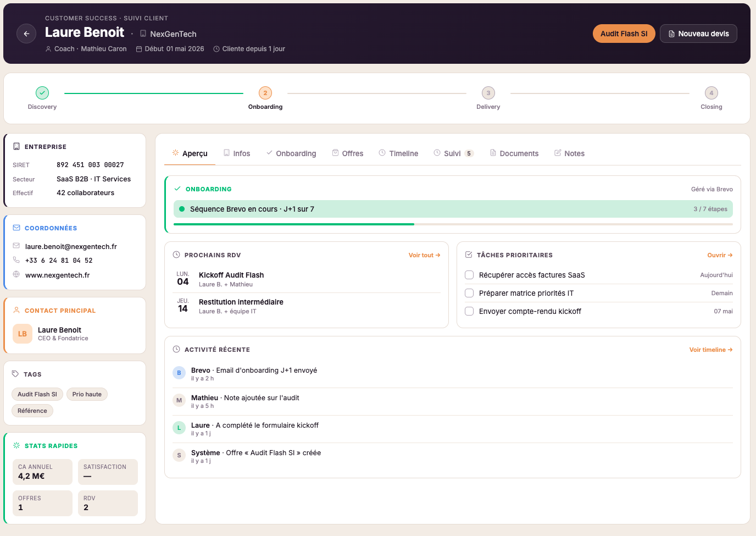This screenshot has height=536, width=756.
Task: Click the Prochains RDV clock icon
Action: 176,255
